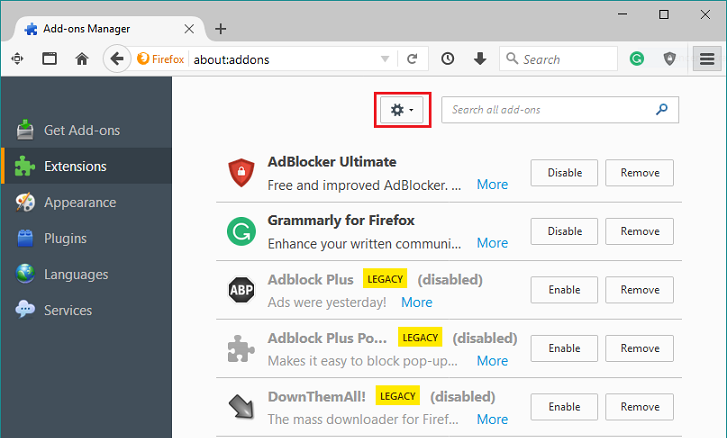Image resolution: width=728 pixels, height=438 pixels.
Task: Enable DownThemAll! extension
Action: [564, 407]
